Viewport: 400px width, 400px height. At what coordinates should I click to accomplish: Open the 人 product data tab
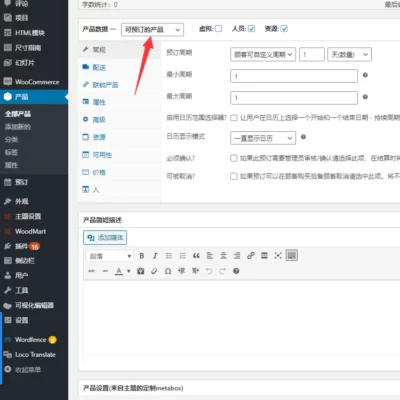[119, 190]
